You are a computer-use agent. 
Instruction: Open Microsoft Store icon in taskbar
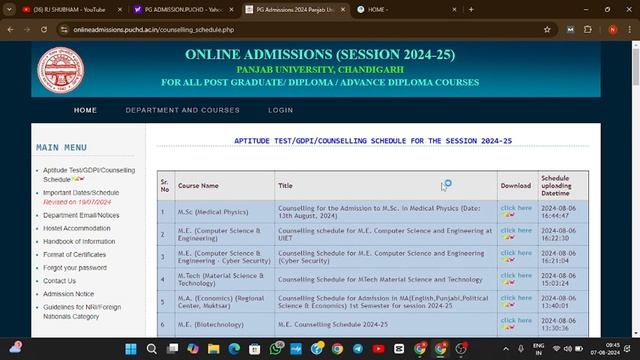(x=255, y=349)
